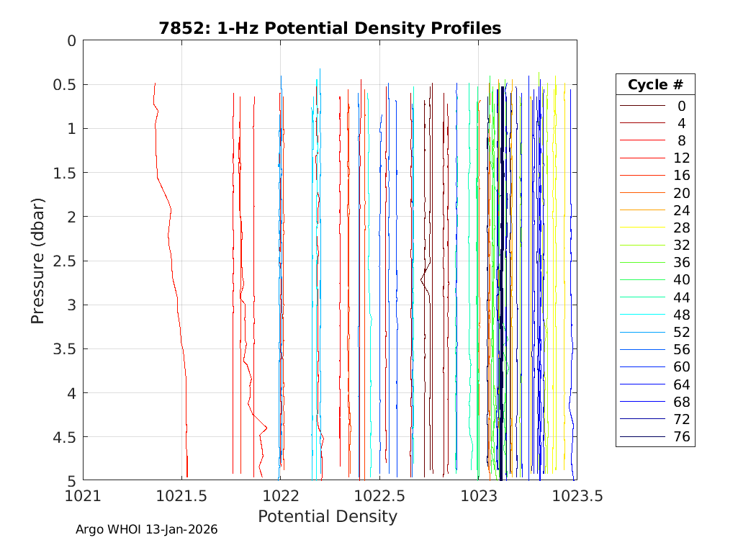The width and height of the screenshot is (756, 540).
Task: Click the cycle 76 blue legend line
Action: (x=642, y=437)
